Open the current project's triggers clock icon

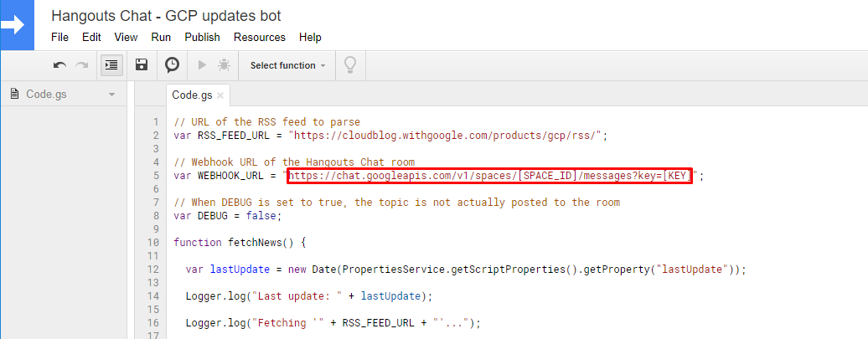click(x=172, y=64)
